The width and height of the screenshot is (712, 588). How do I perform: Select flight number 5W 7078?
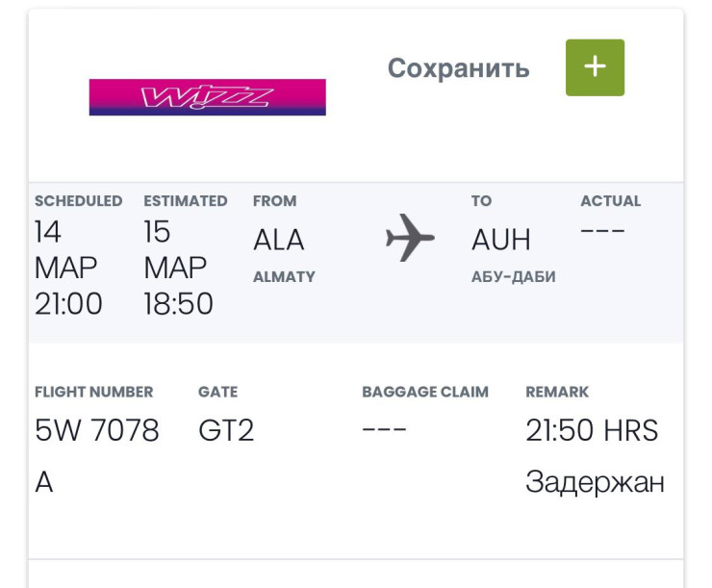[96, 430]
